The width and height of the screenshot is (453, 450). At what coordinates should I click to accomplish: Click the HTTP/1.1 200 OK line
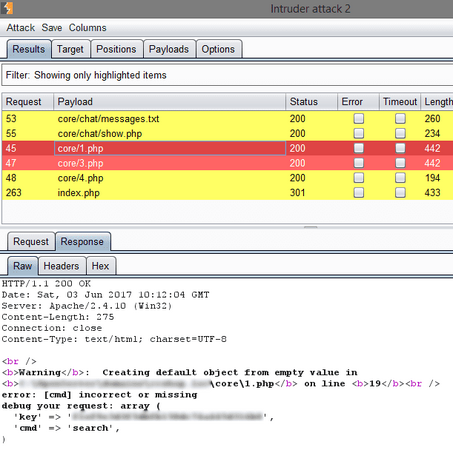click(46, 284)
